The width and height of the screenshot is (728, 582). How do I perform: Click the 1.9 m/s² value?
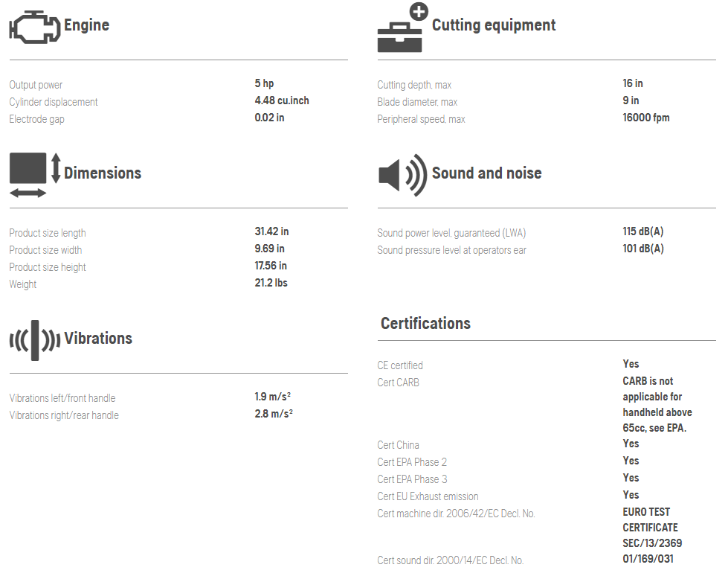click(x=273, y=397)
